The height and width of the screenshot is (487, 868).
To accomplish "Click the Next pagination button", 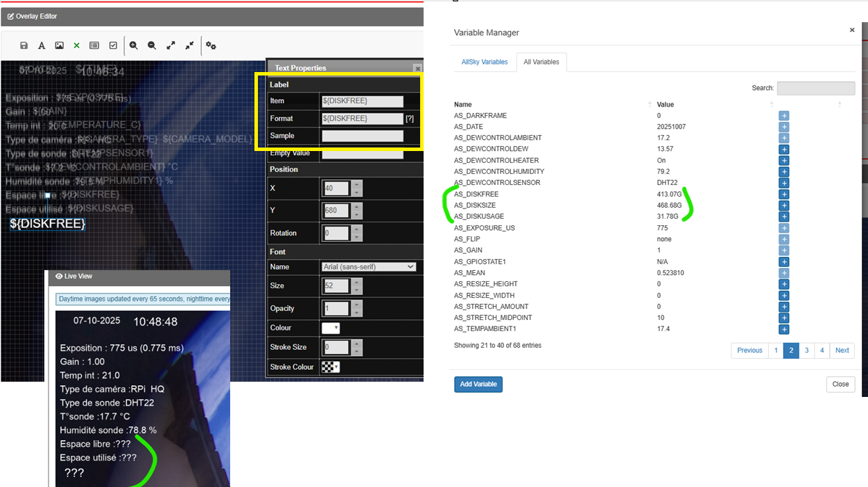I will (x=842, y=351).
